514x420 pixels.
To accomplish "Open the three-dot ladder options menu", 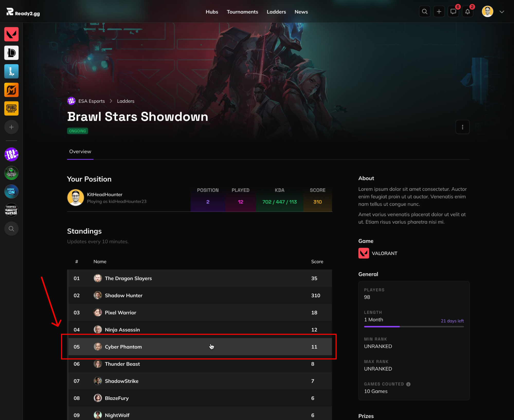I will pos(462,127).
